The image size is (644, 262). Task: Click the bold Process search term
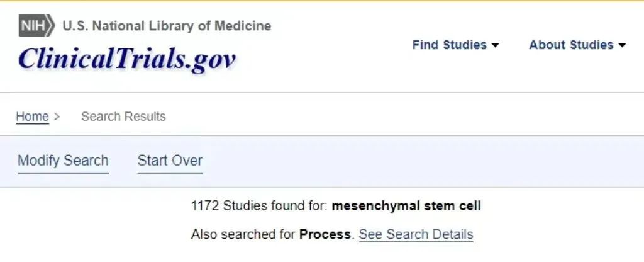coord(325,234)
